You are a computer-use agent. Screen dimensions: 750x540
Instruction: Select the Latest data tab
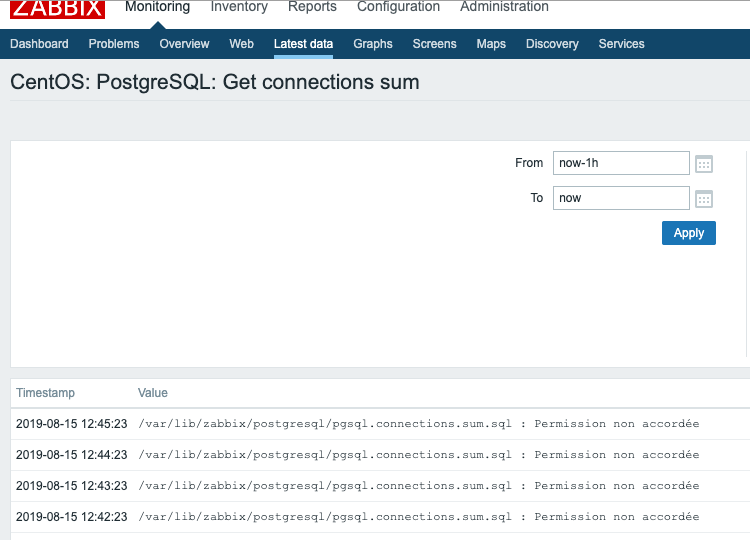click(x=303, y=44)
